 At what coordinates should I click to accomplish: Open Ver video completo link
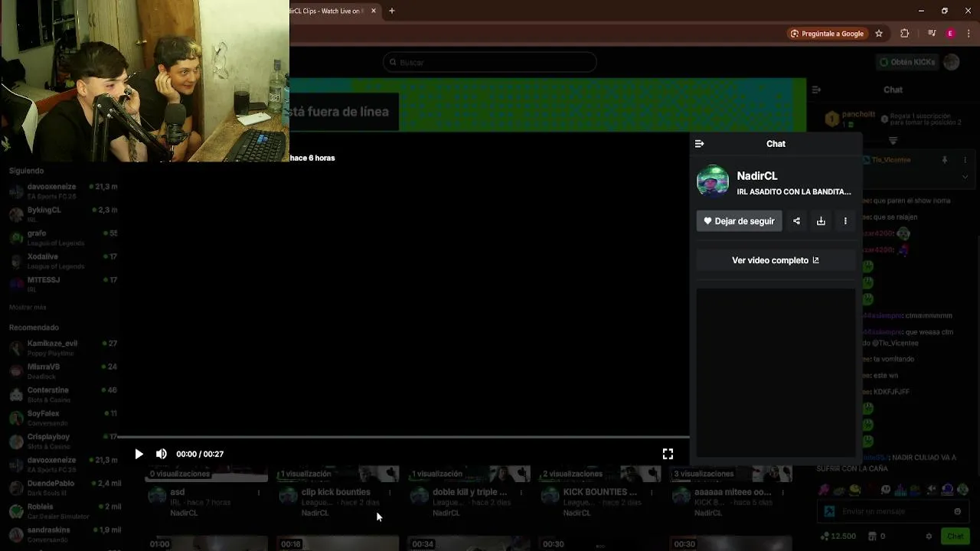coord(776,260)
